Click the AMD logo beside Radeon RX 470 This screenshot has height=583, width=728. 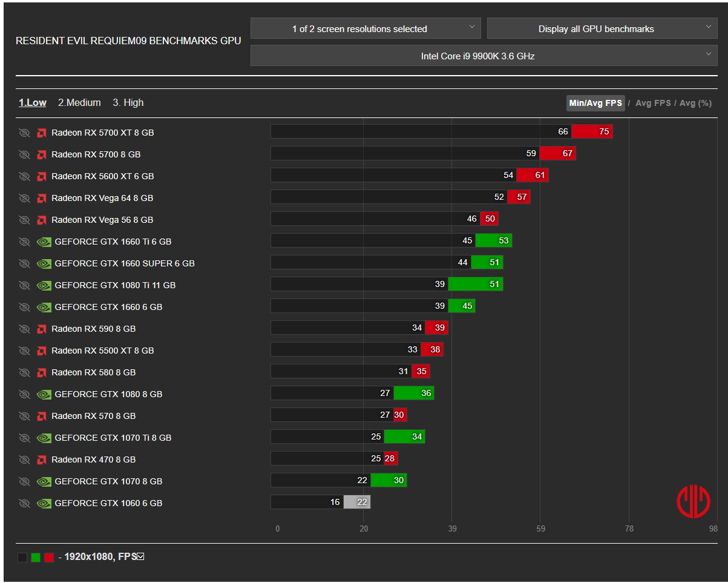pyautogui.click(x=42, y=459)
